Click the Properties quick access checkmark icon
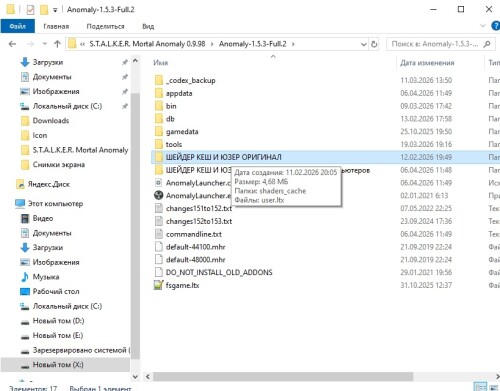 [x=30, y=10]
